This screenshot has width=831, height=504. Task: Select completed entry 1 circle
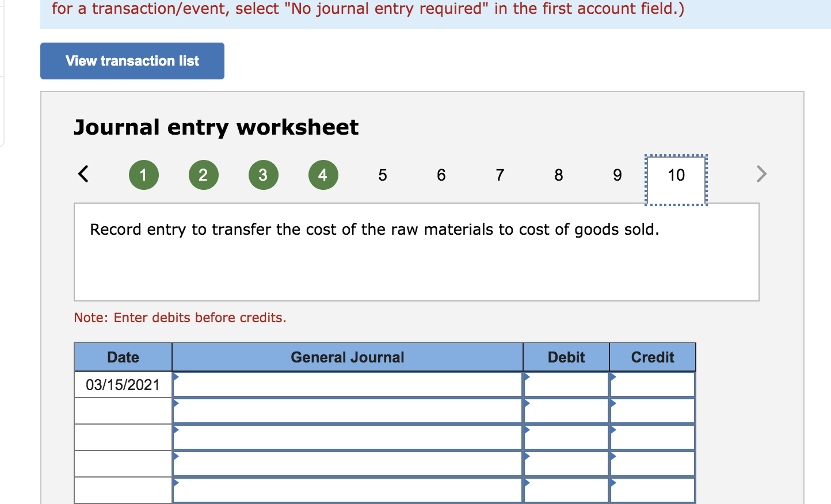point(144,175)
